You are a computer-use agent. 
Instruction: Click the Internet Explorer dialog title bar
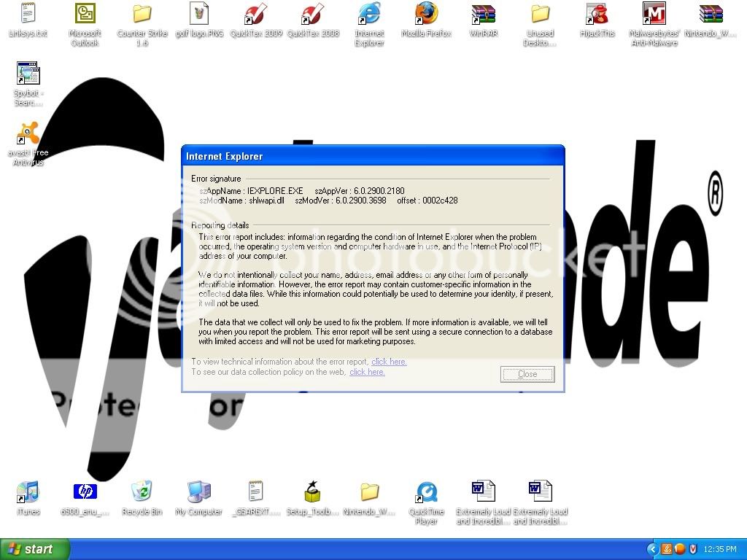coord(373,156)
